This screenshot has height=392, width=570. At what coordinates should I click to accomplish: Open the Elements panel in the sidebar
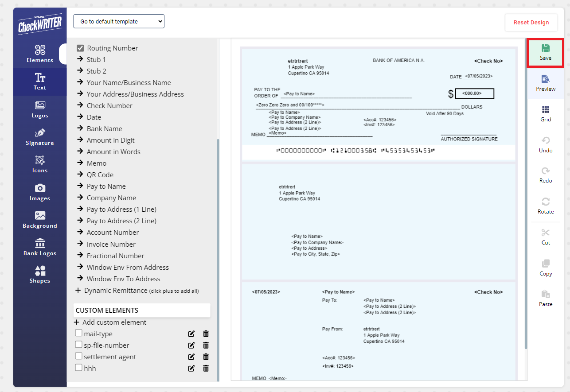40,54
